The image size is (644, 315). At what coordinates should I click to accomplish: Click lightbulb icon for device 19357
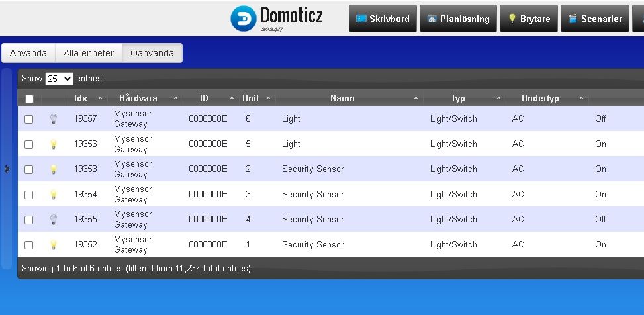[x=54, y=119]
